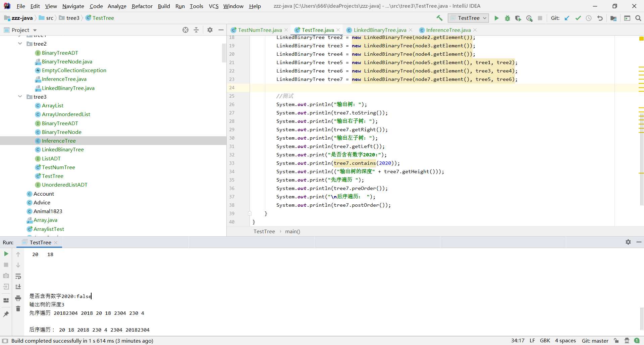The width and height of the screenshot is (644, 345).
Task: Open the Refactor menu
Action: [x=142, y=6]
